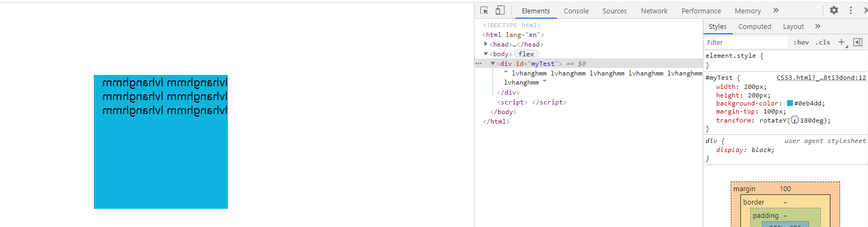This screenshot has width=868, height=227.
Task: Show more Styles sidebar tabs
Action: 818,26
